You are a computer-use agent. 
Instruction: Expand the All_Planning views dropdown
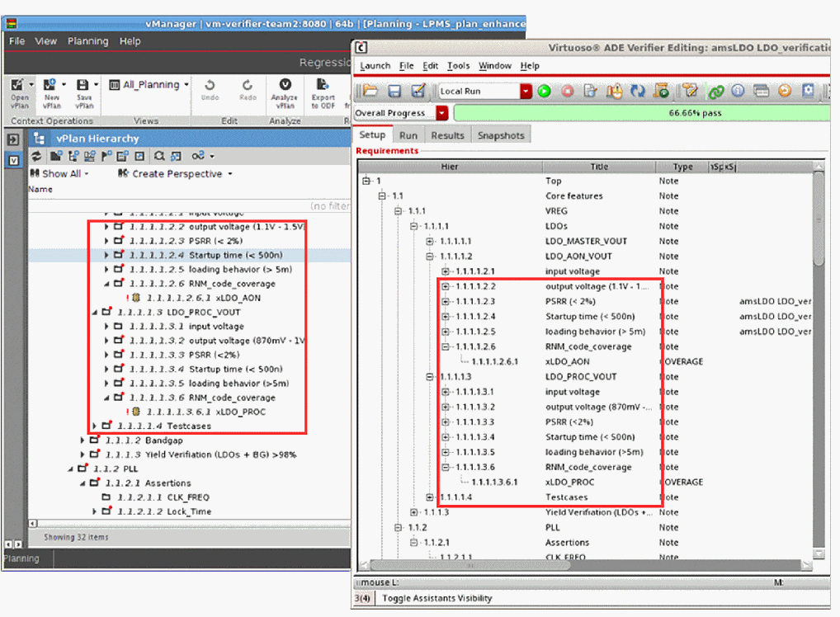[186, 84]
